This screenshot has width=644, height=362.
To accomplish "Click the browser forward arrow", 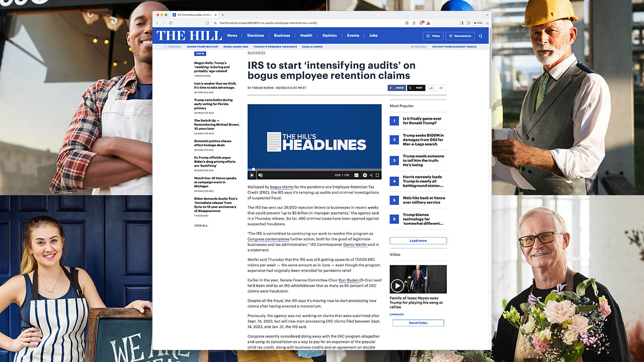I will 163,23.
